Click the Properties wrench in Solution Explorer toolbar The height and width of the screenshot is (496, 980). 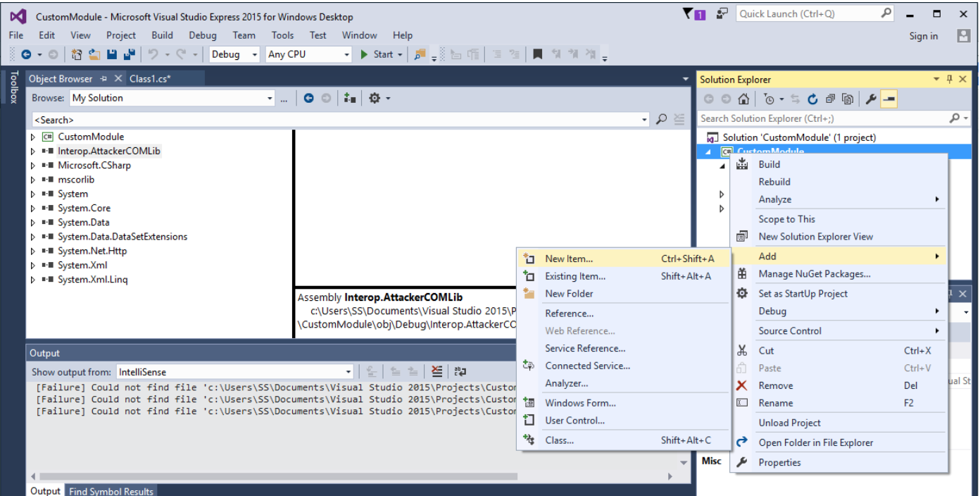pyautogui.click(x=871, y=99)
